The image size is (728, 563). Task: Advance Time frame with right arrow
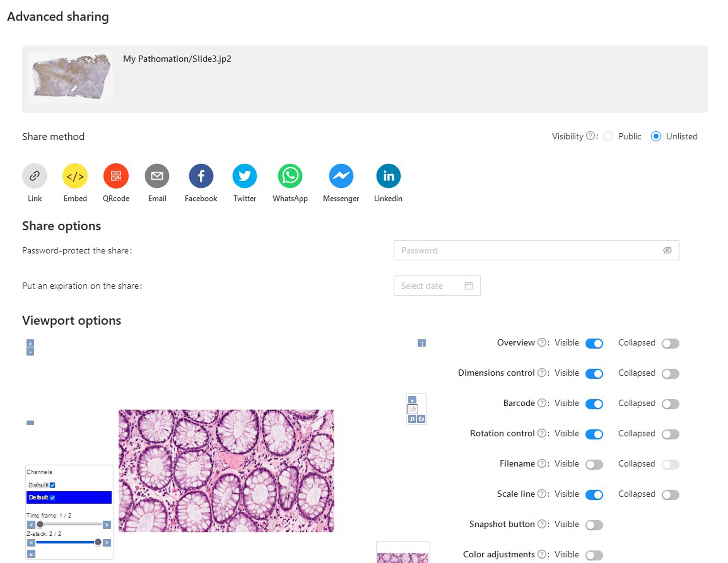point(107,525)
